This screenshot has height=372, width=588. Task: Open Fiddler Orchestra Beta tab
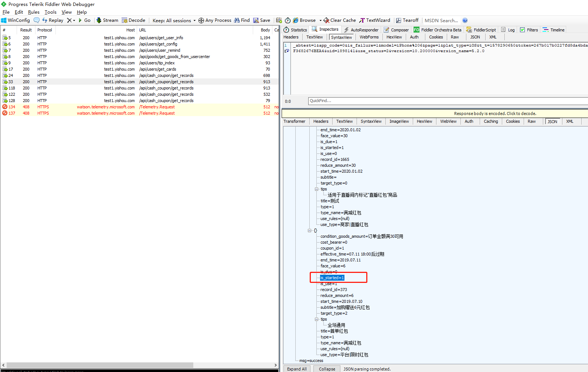(x=438, y=30)
